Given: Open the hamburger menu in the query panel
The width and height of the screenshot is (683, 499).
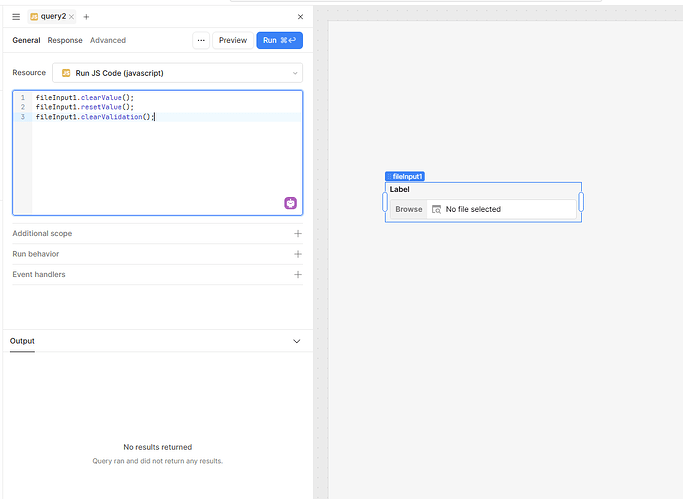Looking at the screenshot, I should pos(16,17).
